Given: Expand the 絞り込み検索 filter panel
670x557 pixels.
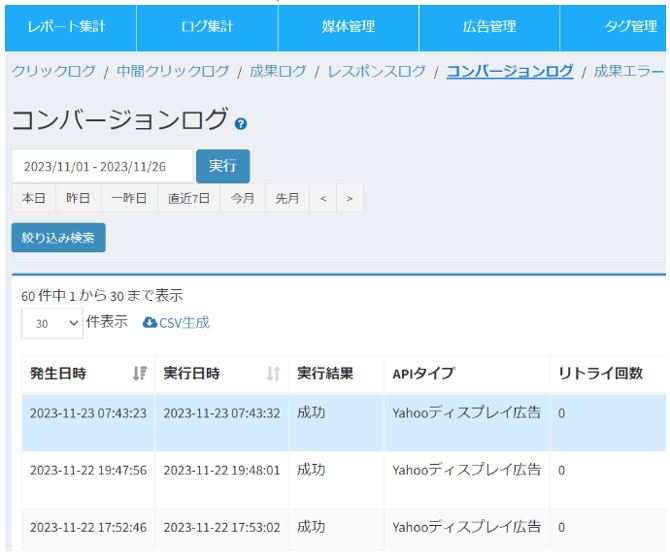Looking at the screenshot, I should (58, 238).
